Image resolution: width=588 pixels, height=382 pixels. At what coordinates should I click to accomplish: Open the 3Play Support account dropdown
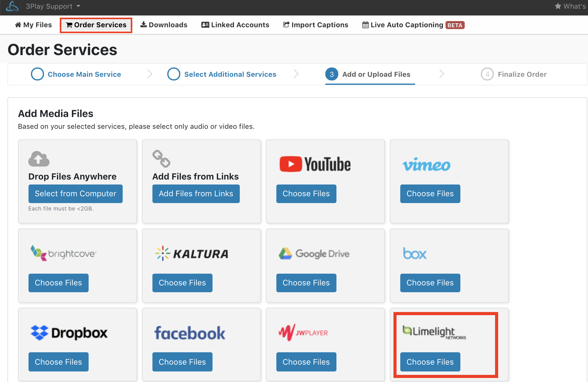[53, 6]
